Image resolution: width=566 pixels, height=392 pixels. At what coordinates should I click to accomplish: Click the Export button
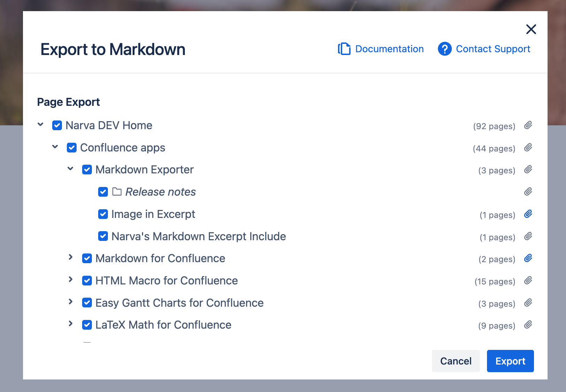[510, 361]
